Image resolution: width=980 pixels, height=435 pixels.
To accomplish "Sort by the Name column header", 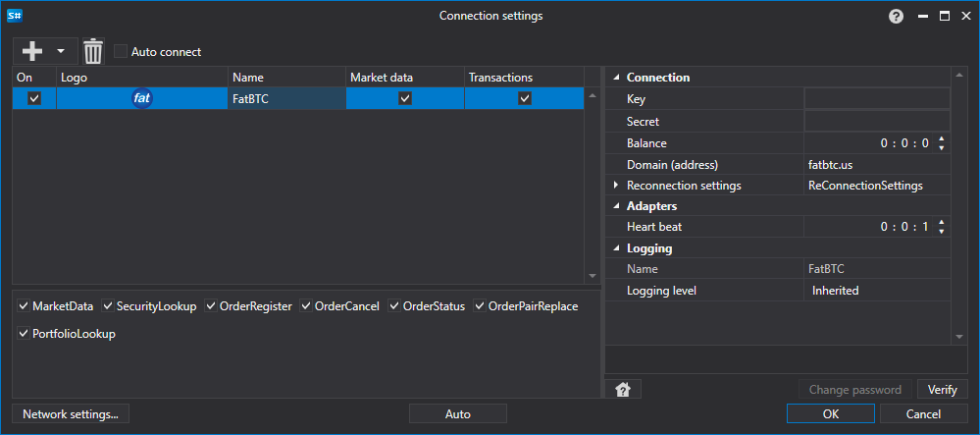I will click(286, 78).
